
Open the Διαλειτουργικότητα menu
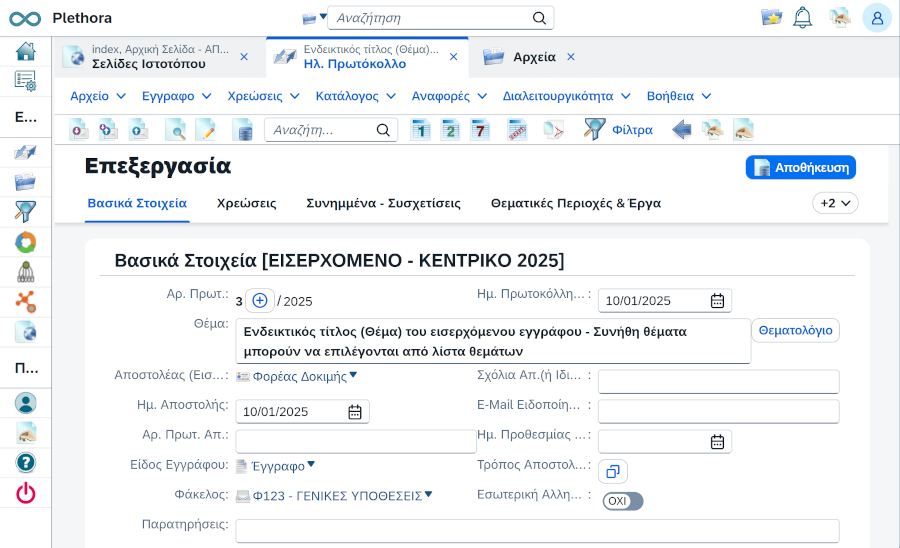567,96
